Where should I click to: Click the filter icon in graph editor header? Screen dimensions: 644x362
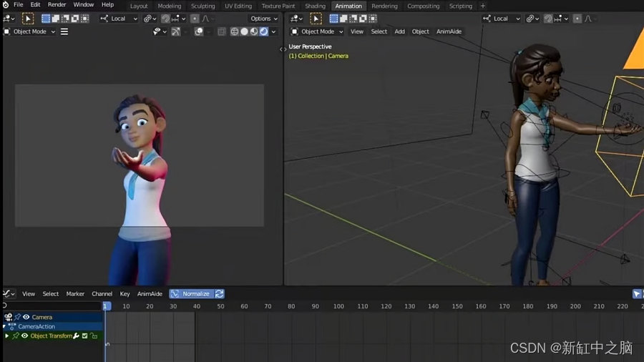point(637,294)
